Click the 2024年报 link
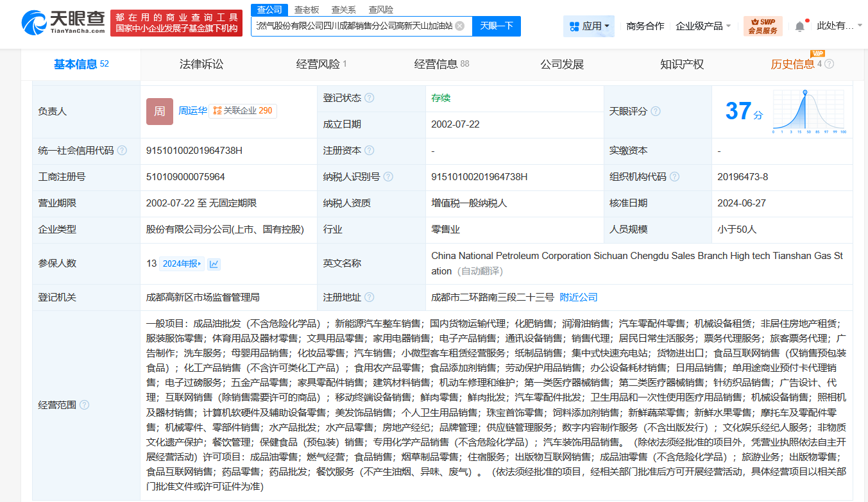Screen dimensions: 868x502 tap(183, 264)
